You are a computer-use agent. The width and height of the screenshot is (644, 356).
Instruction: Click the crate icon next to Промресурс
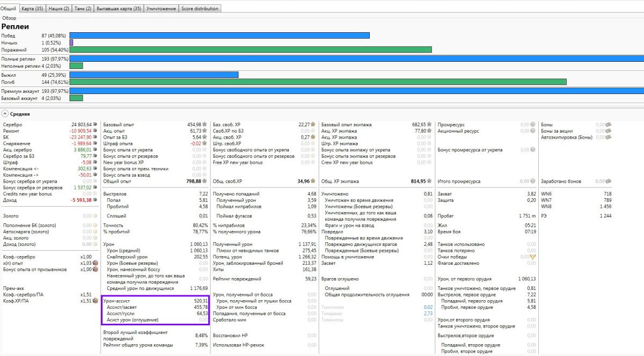tap(533, 125)
